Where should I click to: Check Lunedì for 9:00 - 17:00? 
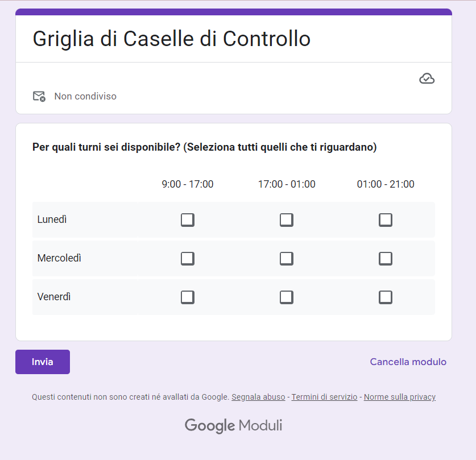click(188, 220)
